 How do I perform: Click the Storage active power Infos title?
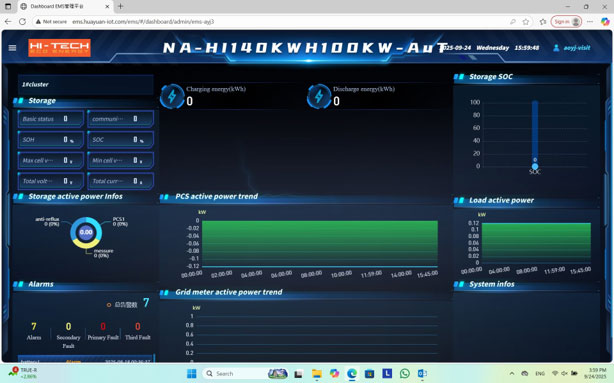click(x=75, y=197)
